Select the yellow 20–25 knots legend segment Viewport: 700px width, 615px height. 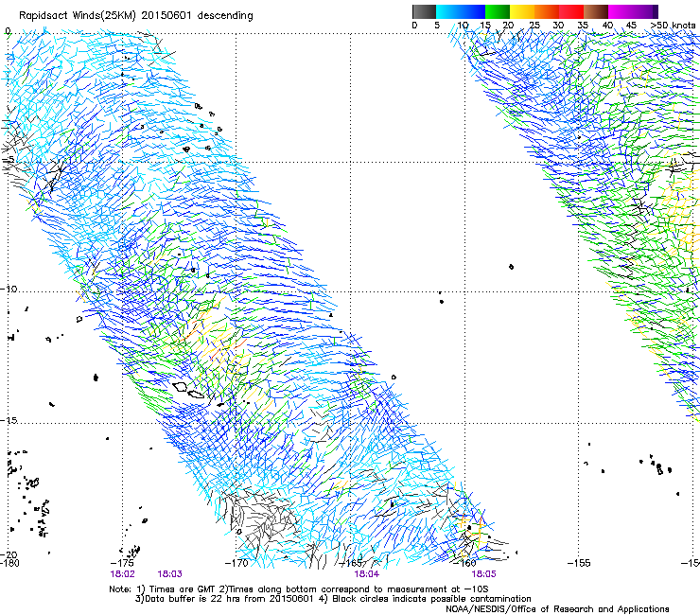pos(522,11)
